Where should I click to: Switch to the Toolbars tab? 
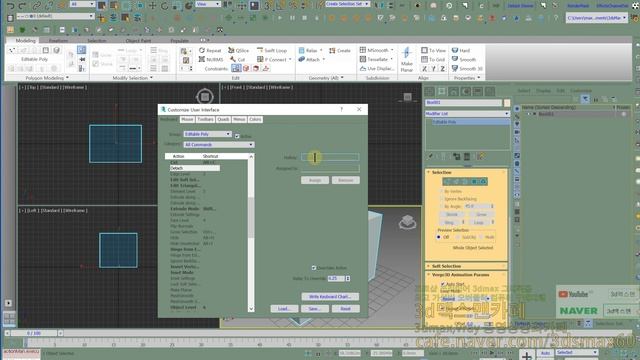pyautogui.click(x=205, y=119)
